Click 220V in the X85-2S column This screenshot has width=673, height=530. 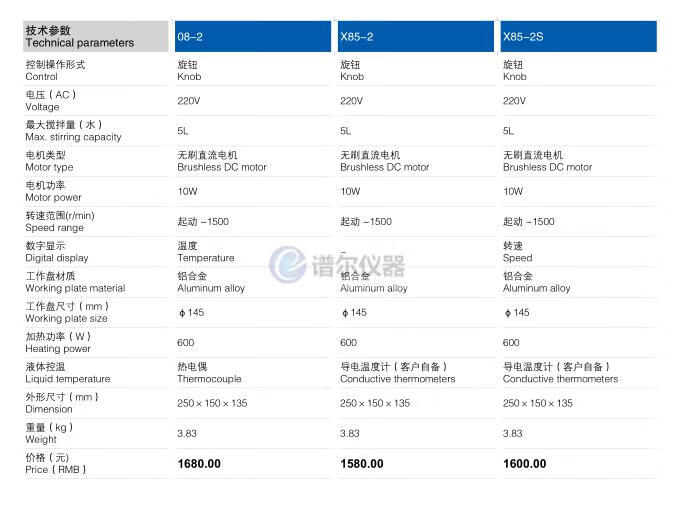514,101
